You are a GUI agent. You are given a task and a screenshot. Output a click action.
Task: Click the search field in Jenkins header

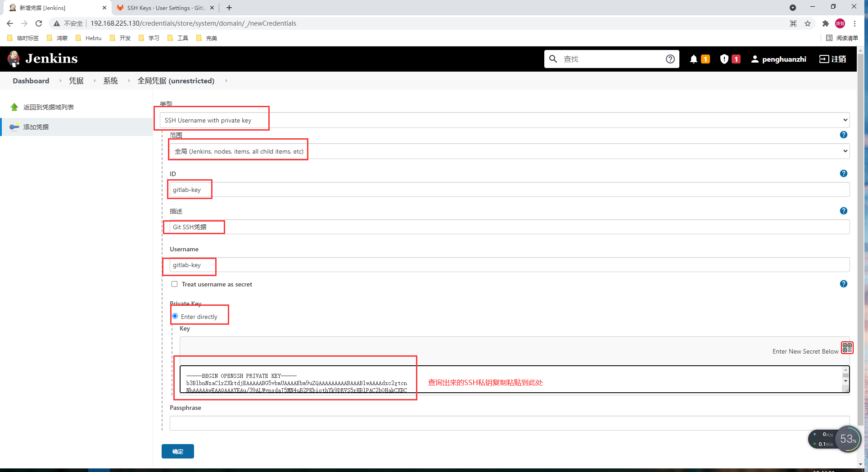click(611, 59)
